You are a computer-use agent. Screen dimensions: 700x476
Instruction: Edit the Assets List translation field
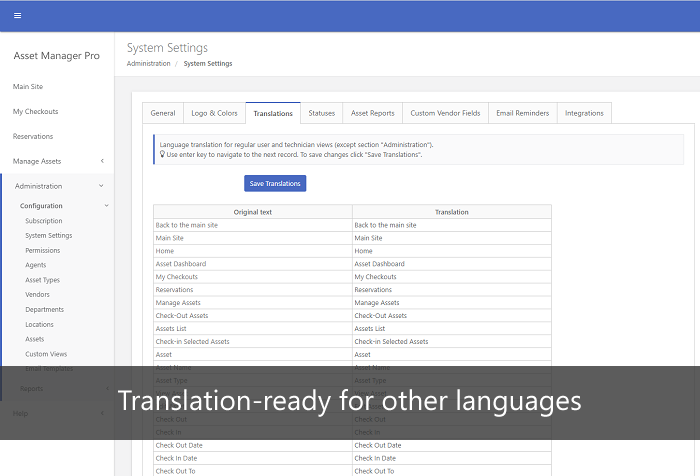pyautogui.click(x=452, y=329)
